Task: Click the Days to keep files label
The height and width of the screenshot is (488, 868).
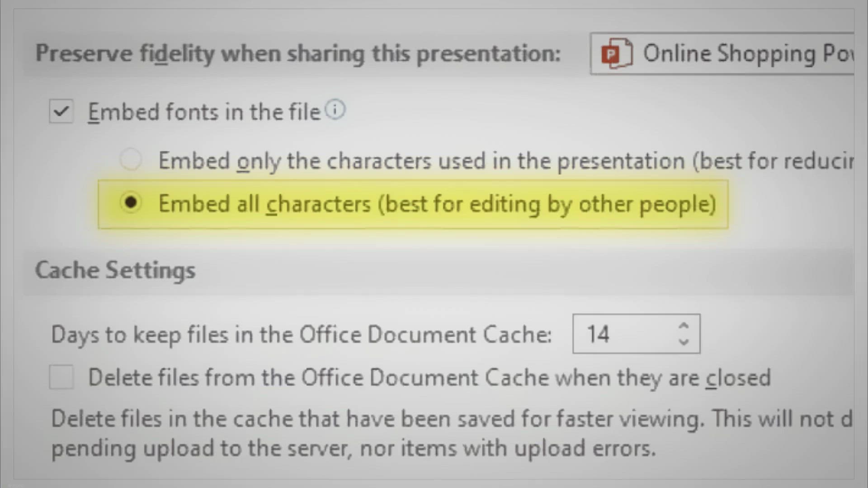Action: click(x=302, y=335)
